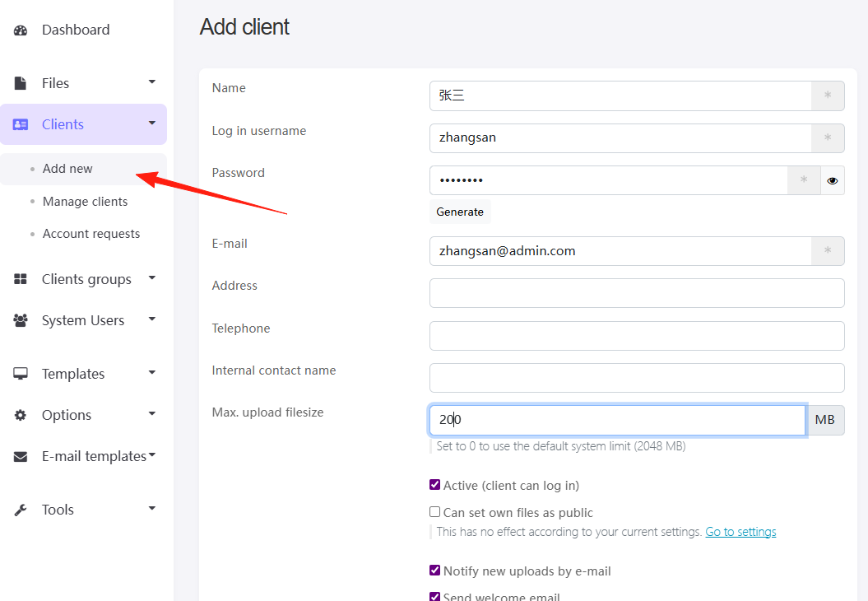Click the default system limit hint text
This screenshot has height=601, width=868.
pos(561,446)
